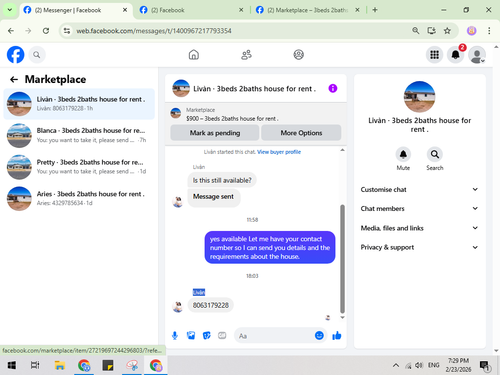
Task: Open the View buyer profile link
Action: point(279,152)
